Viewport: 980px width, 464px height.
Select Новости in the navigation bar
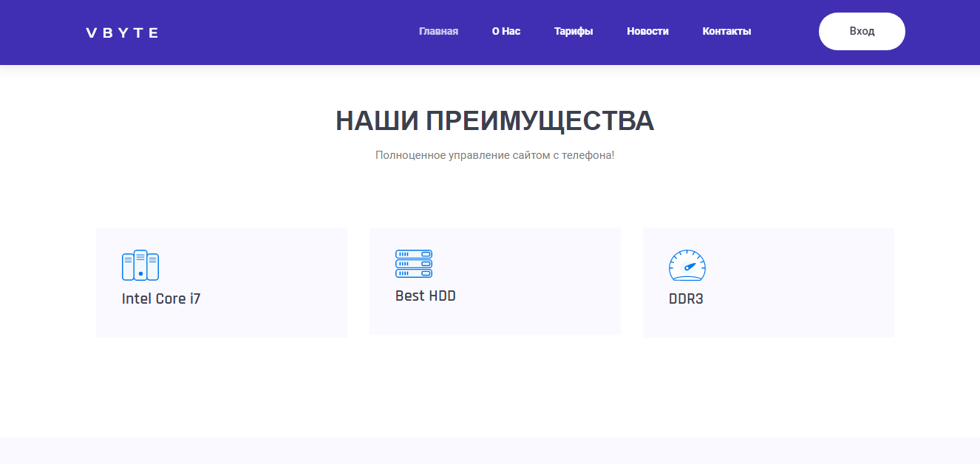click(647, 31)
